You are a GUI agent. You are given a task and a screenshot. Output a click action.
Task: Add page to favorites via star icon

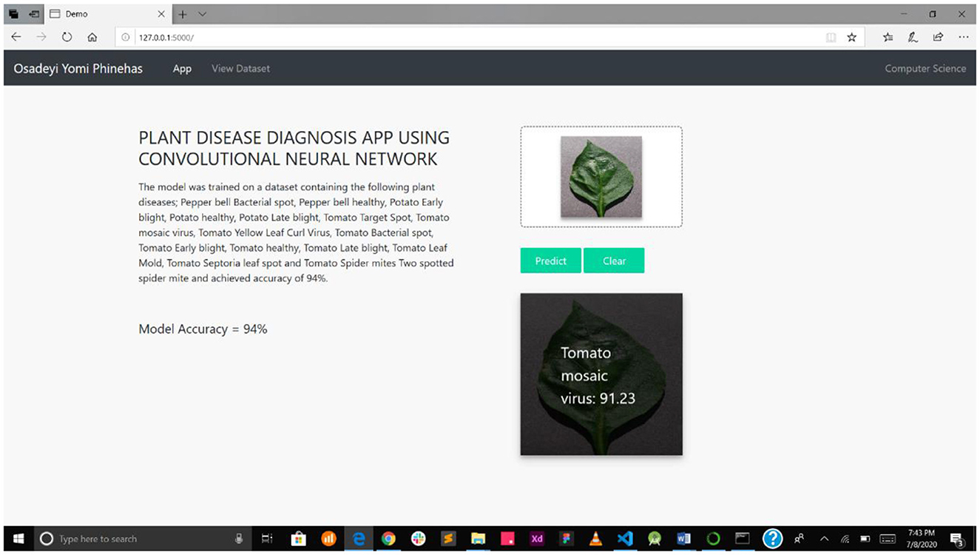pos(852,36)
